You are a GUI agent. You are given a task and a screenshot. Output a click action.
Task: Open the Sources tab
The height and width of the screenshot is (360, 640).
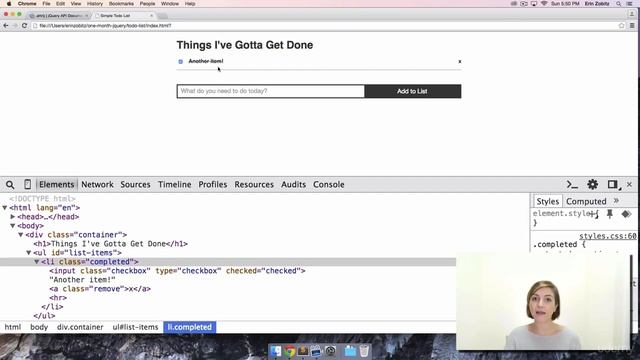click(135, 184)
